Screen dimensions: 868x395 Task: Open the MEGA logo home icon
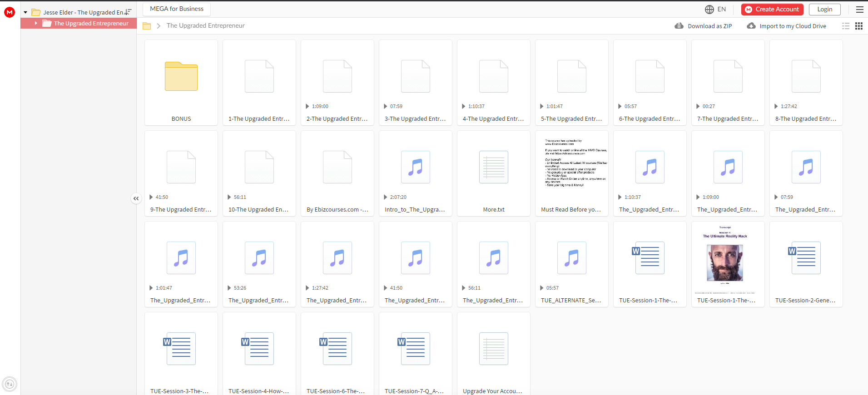click(10, 12)
